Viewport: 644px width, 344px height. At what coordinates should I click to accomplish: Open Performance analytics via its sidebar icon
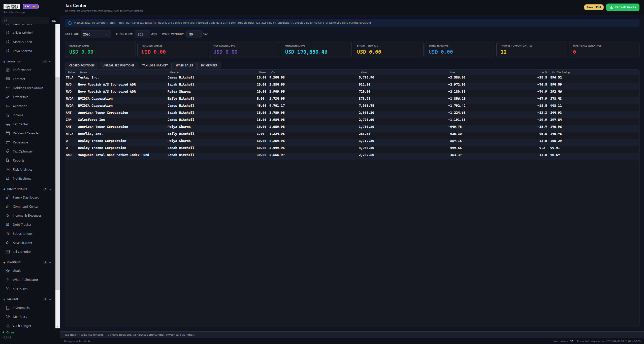[x=8, y=70]
